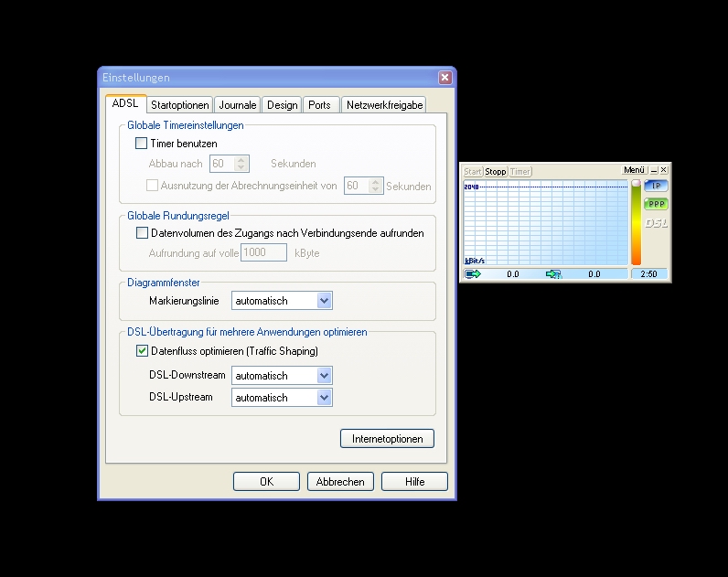Click the DSL logo in monitor

pos(656,223)
